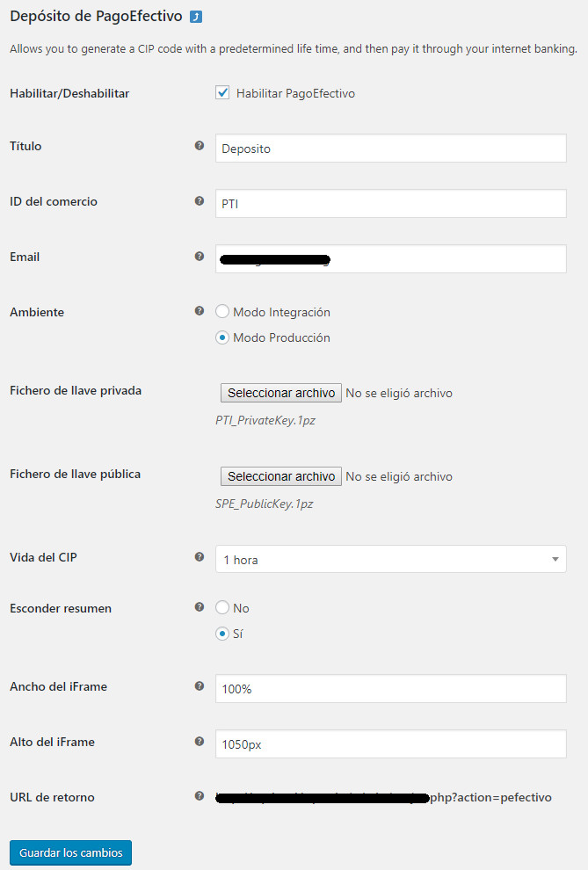
Task: Click the back link icon beside Depósito de PagoEfectivo
Action: [x=196, y=18]
